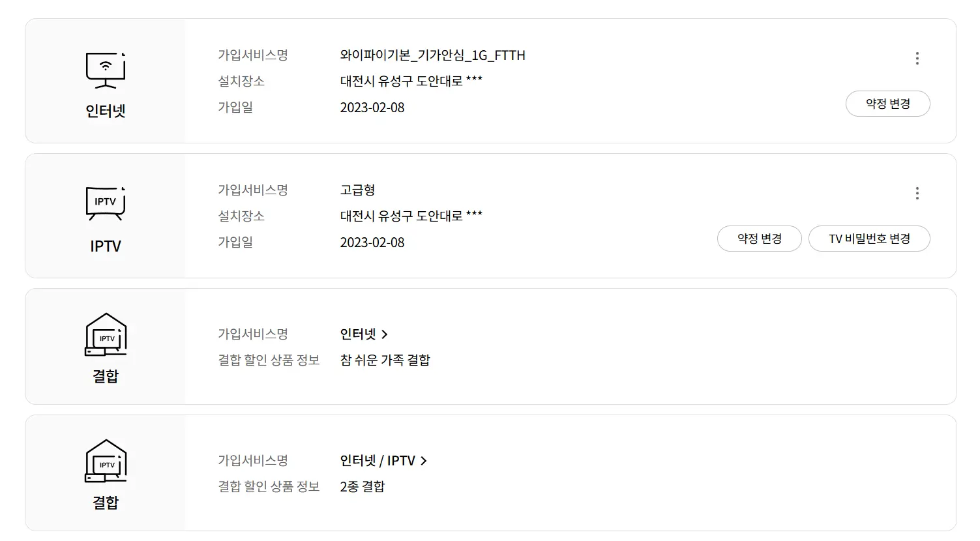Click the 2종 결합 discount text
Screen dimensions: 980x541
362,487
